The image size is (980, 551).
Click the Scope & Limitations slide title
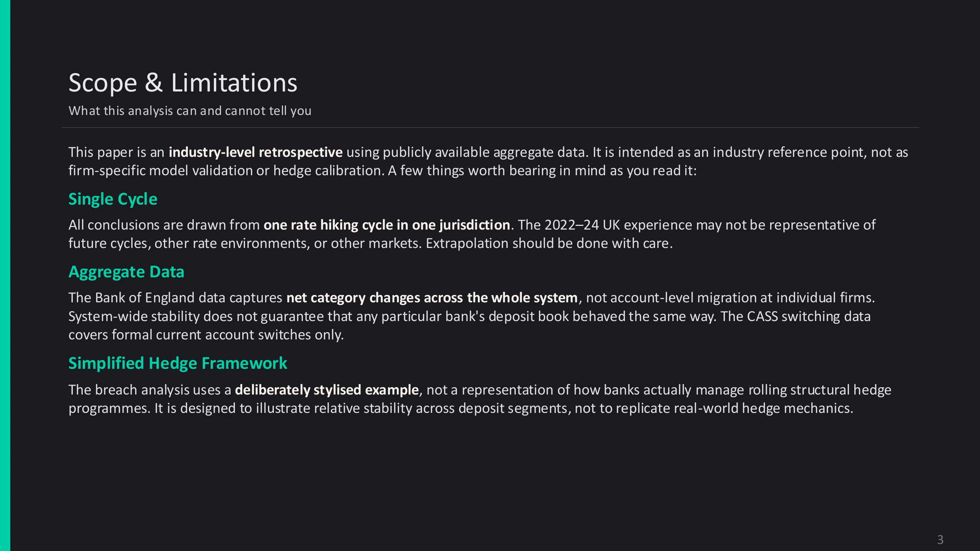pos(183,83)
